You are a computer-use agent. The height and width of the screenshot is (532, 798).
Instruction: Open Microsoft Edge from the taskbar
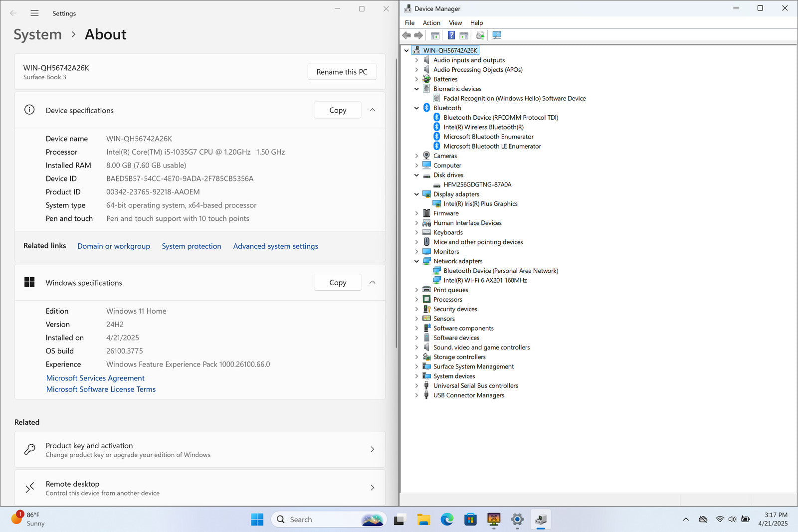pos(447,520)
